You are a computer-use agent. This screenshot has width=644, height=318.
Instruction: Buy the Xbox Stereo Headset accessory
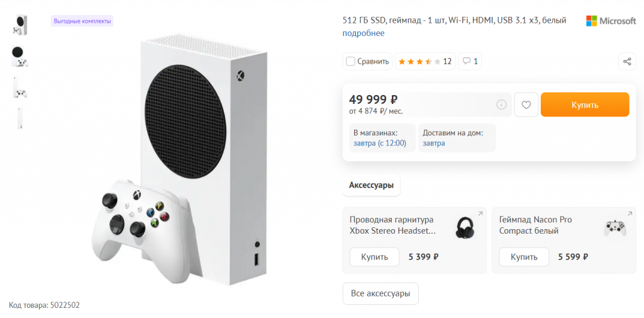coord(374,257)
